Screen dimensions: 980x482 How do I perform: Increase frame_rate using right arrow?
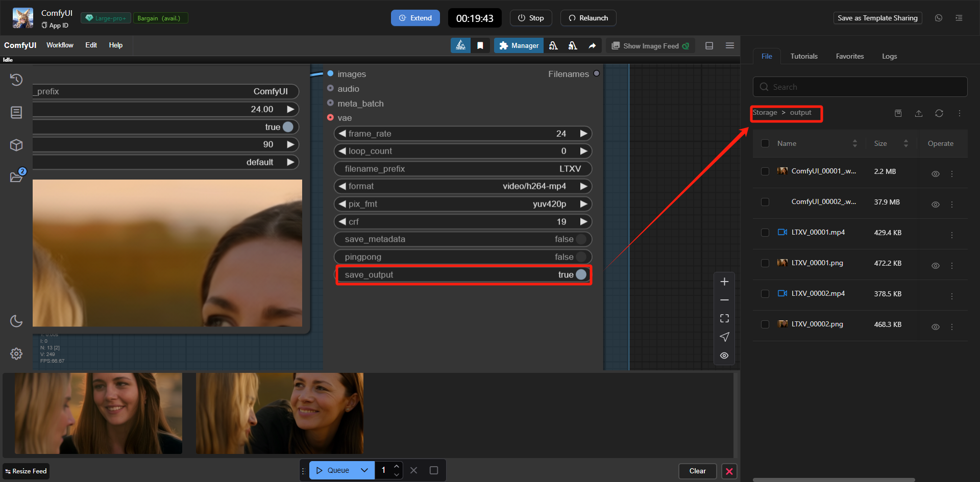coord(583,134)
